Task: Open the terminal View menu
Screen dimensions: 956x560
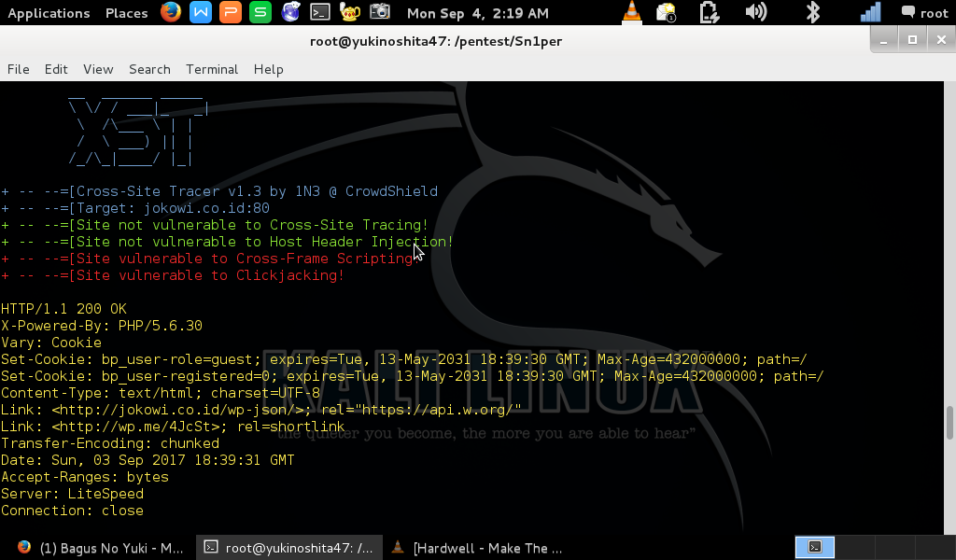Action: (x=98, y=69)
